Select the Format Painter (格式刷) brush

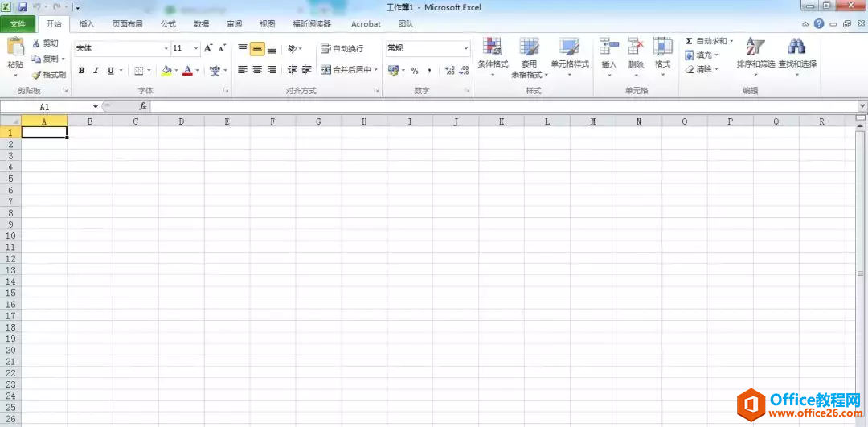49,74
